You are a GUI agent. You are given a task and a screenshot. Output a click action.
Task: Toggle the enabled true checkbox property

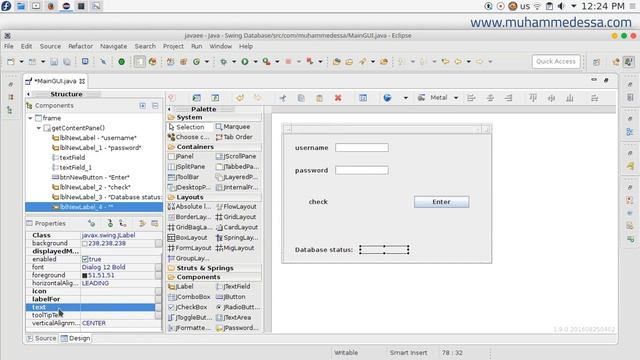point(85,259)
